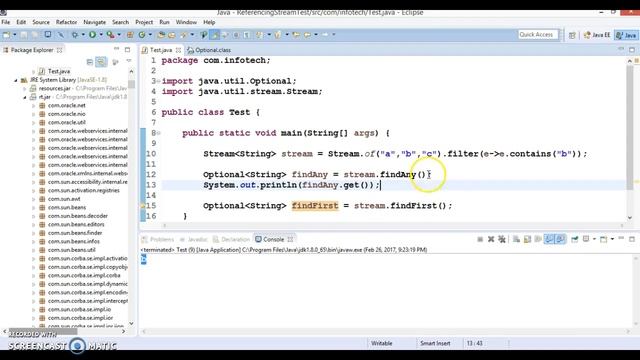Click the Smart Insert status bar entry
The image size is (640, 360).
(436, 343)
